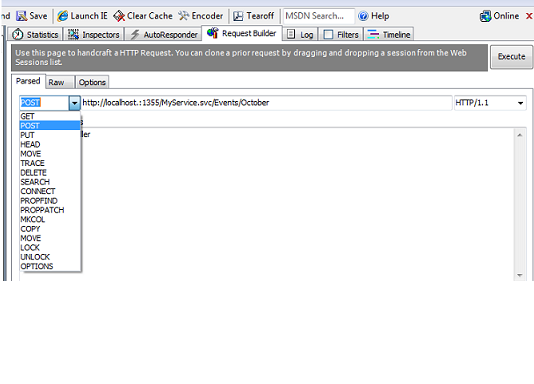Click the Timeline tab icon
This screenshot has width=534, height=384.
[373, 35]
